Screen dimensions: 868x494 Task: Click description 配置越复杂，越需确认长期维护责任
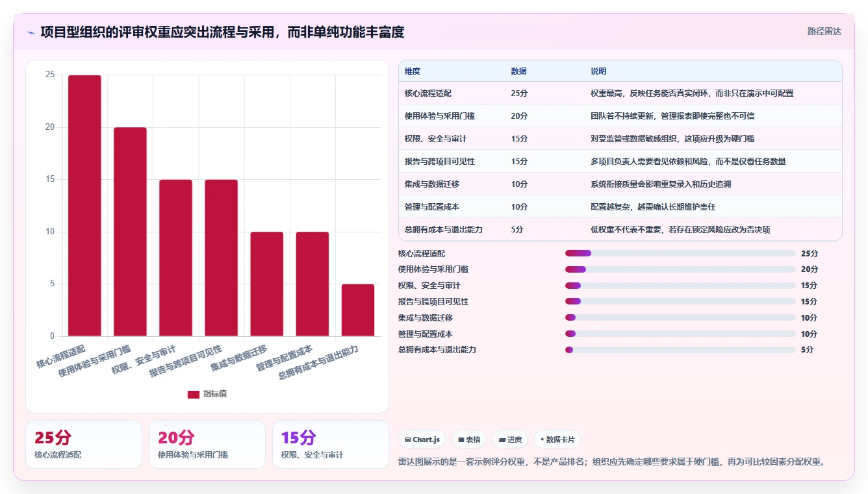pos(653,207)
